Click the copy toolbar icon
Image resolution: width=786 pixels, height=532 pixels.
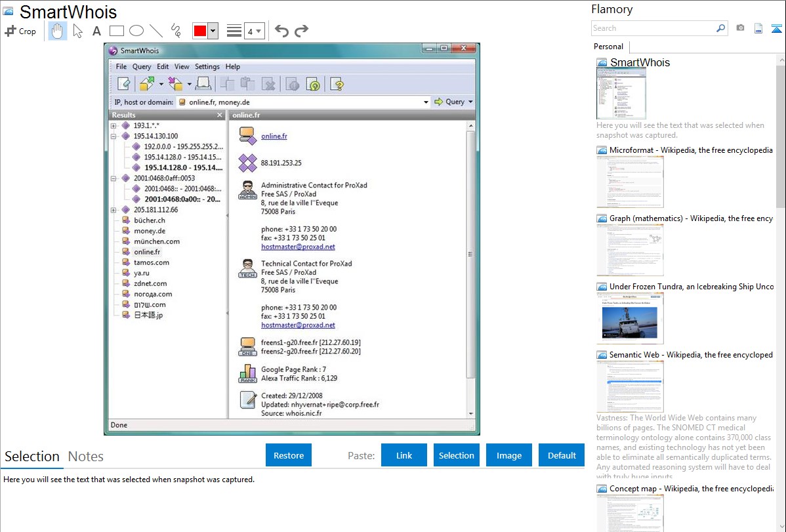(x=227, y=84)
